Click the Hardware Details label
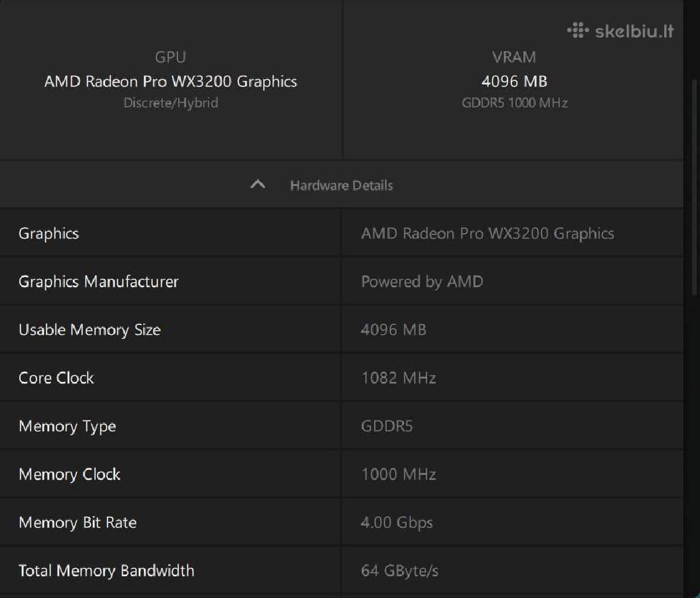 tap(341, 185)
